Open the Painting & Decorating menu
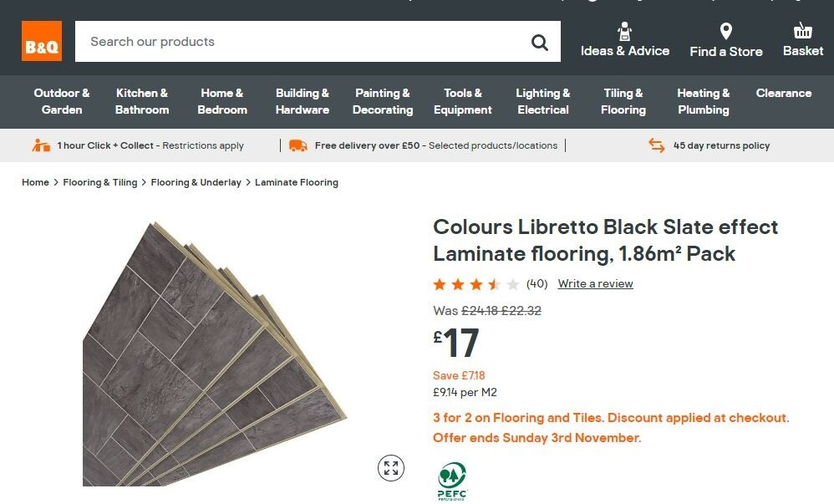 coord(383,101)
